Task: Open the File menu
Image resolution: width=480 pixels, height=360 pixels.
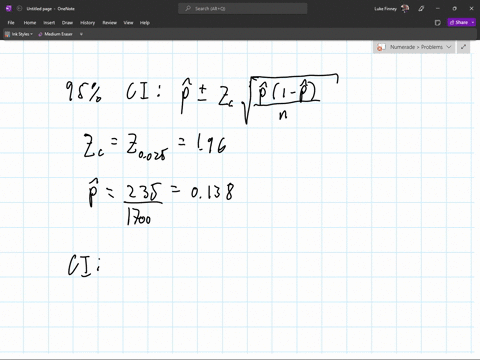Action: [x=11, y=23]
